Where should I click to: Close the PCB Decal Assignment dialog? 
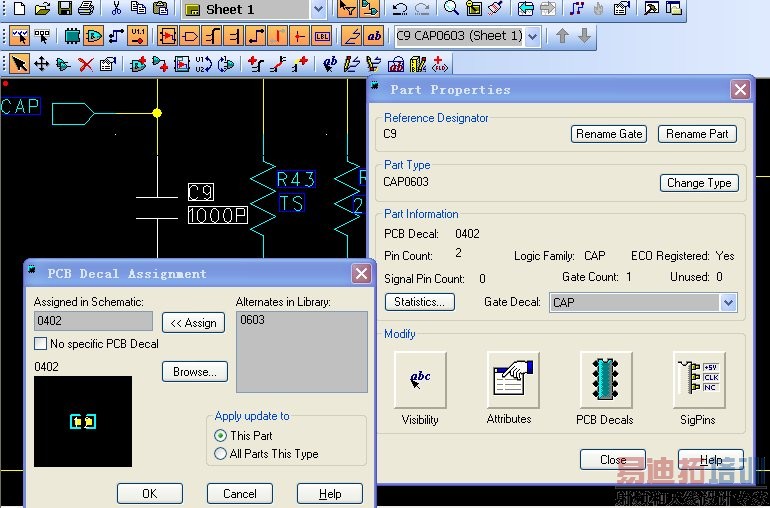pyautogui.click(x=361, y=274)
